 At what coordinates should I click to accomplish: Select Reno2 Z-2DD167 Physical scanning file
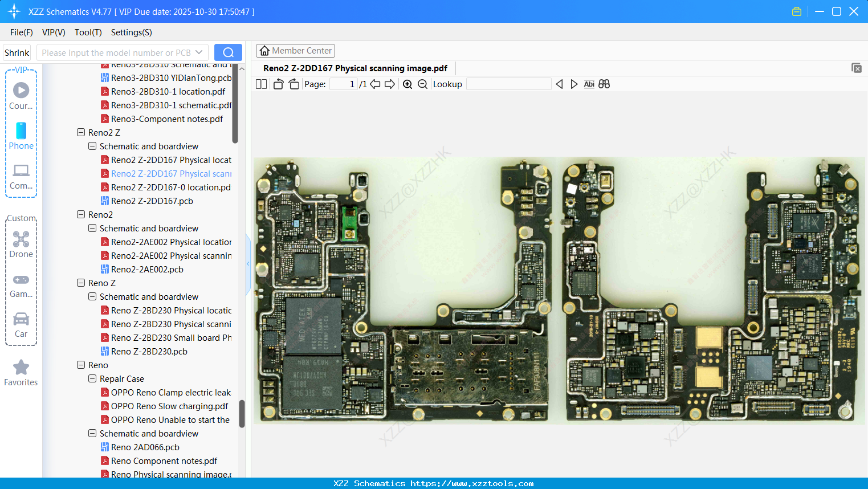coord(166,173)
